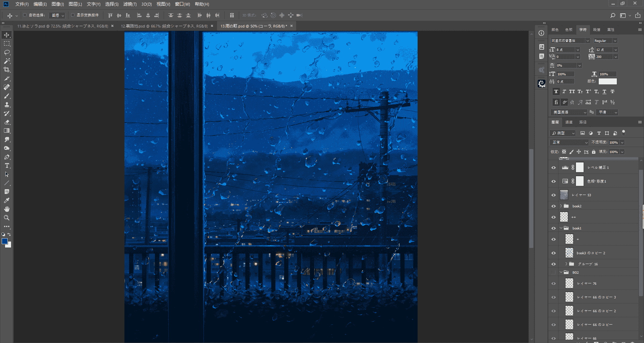Open the font style Regular dropdown
Screen dimensions: 644x343
click(605, 41)
